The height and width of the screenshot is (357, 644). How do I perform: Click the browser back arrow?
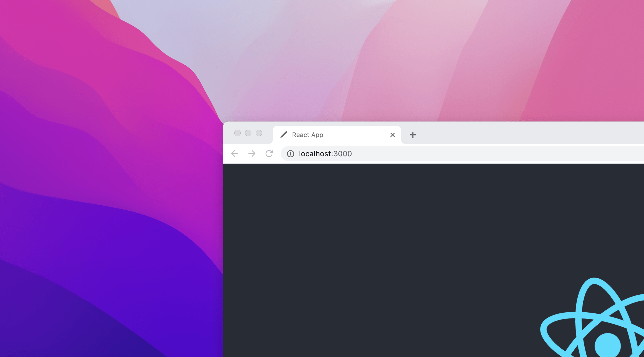point(235,154)
